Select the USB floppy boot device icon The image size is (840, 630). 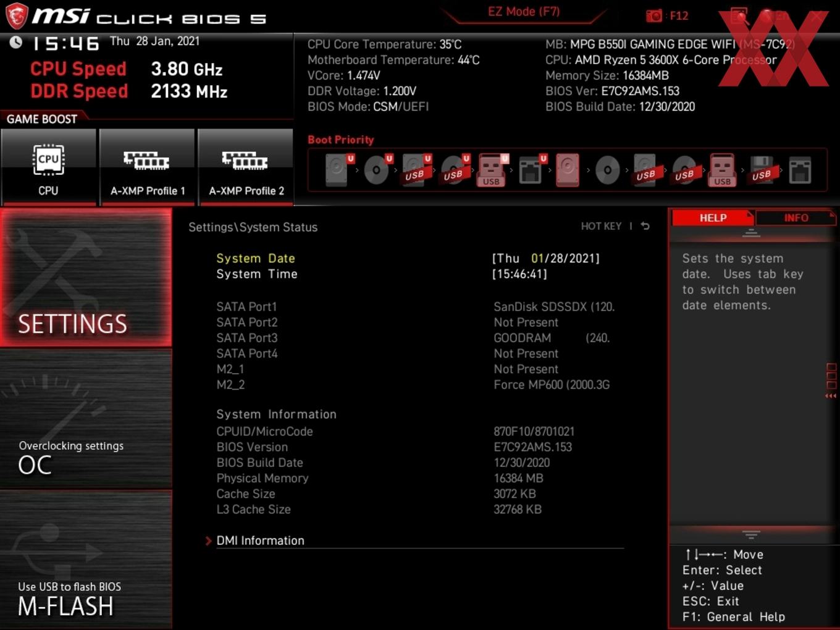(x=762, y=170)
